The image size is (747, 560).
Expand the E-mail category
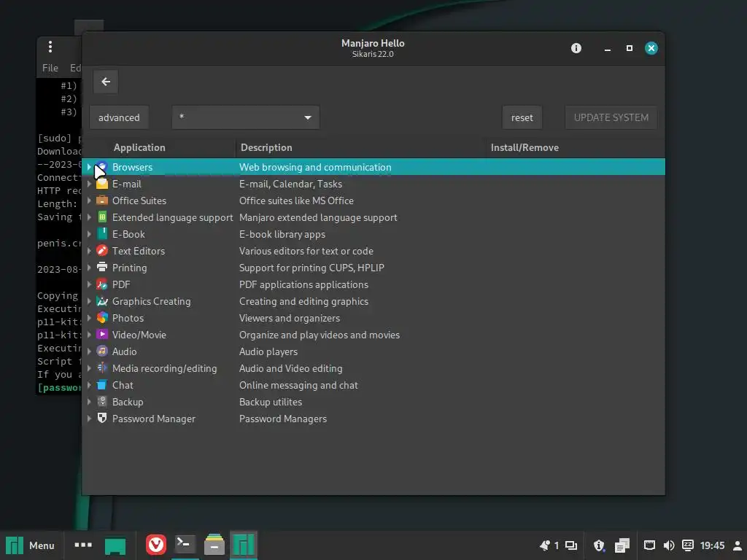point(89,184)
